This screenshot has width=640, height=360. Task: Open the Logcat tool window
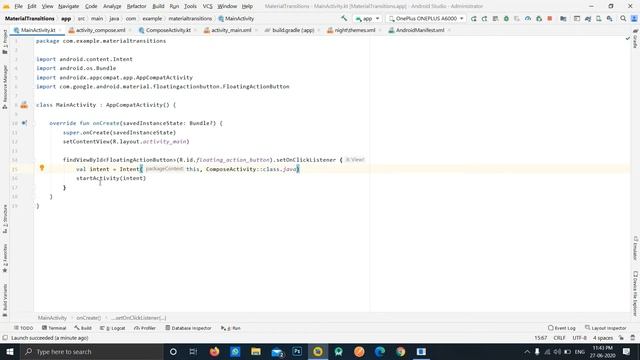point(113,328)
